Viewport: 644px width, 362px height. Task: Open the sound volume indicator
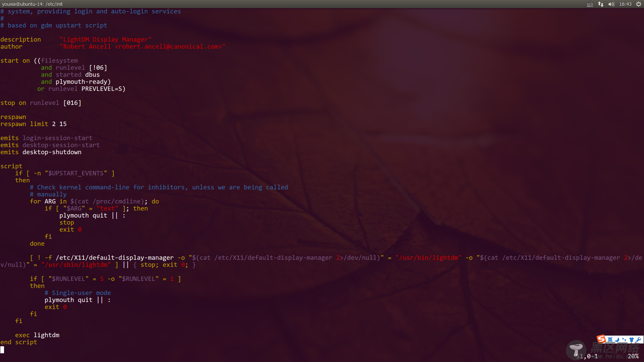(x=611, y=4)
